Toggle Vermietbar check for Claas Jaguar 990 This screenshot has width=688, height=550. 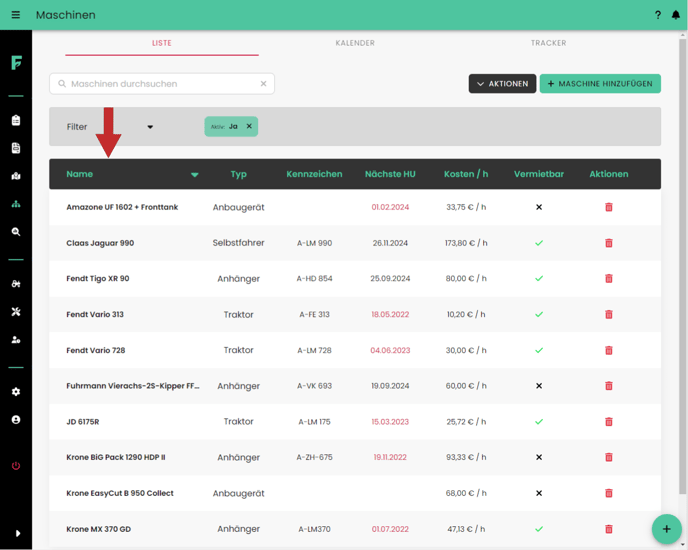[539, 243]
